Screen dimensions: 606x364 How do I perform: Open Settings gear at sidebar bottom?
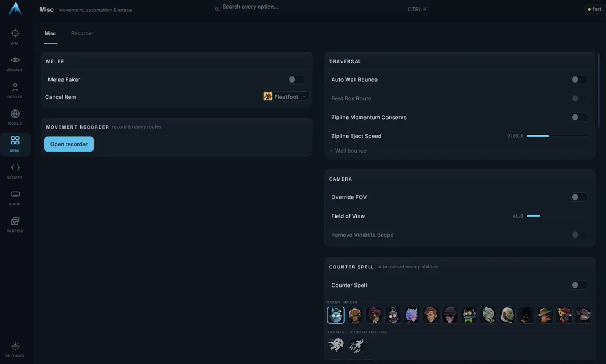[15, 349]
